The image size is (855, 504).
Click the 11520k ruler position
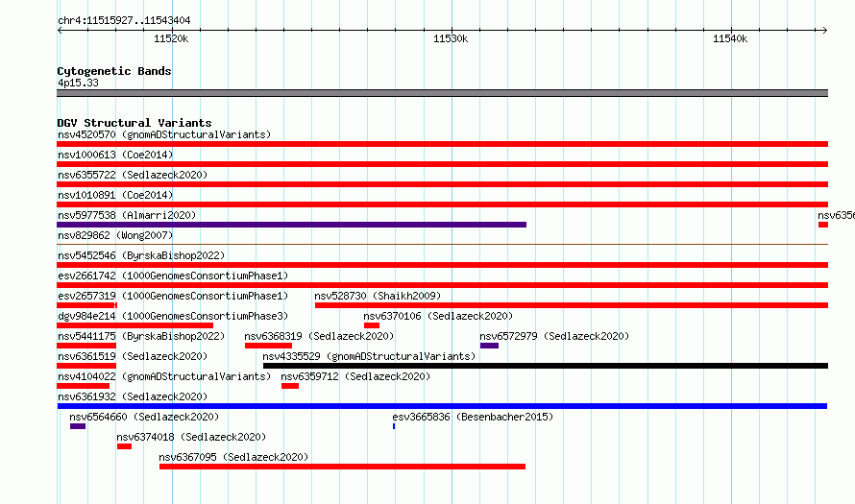171,38
